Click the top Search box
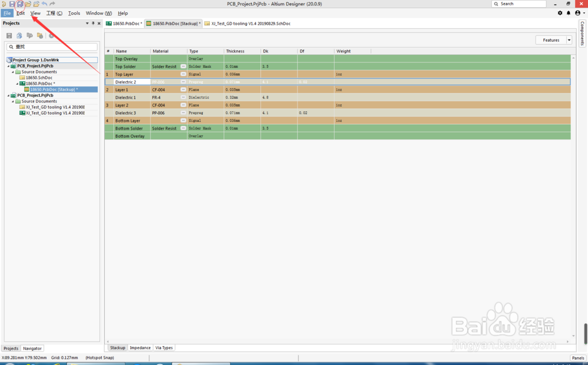 click(519, 4)
